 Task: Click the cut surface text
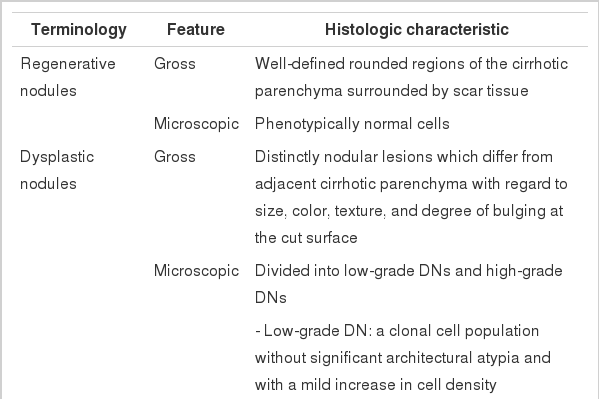[x=306, y=238]
